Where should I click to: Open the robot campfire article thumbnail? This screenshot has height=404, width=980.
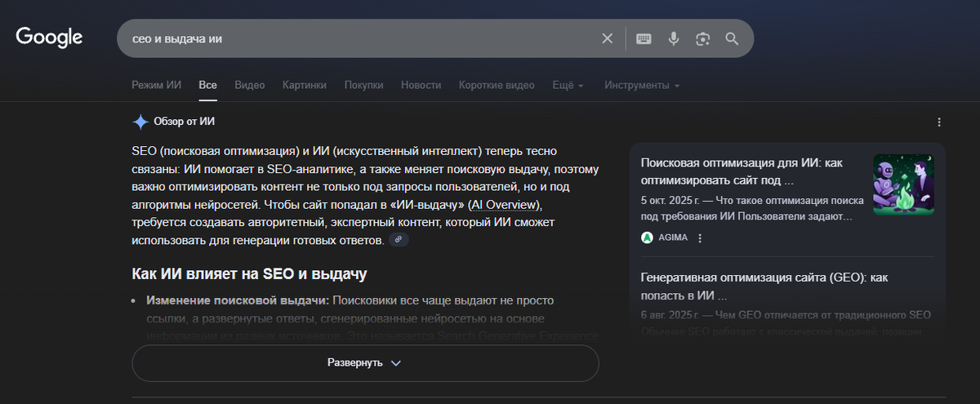pos(903,184)
